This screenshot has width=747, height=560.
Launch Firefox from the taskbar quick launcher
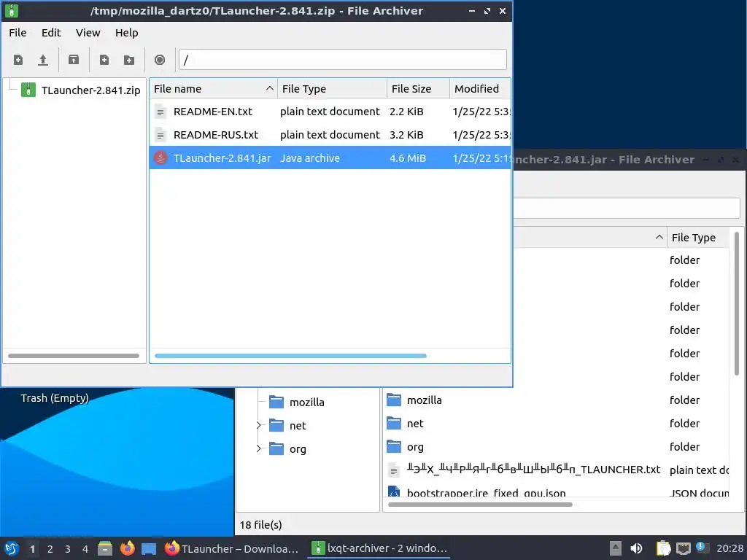tap(127, 548)
